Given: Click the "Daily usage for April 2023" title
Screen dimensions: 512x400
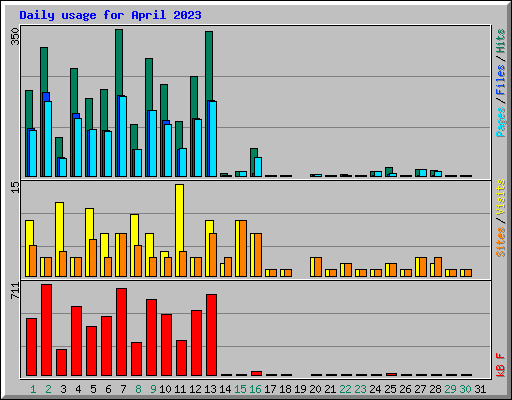Looking at the screenshot, I should 110,15.
